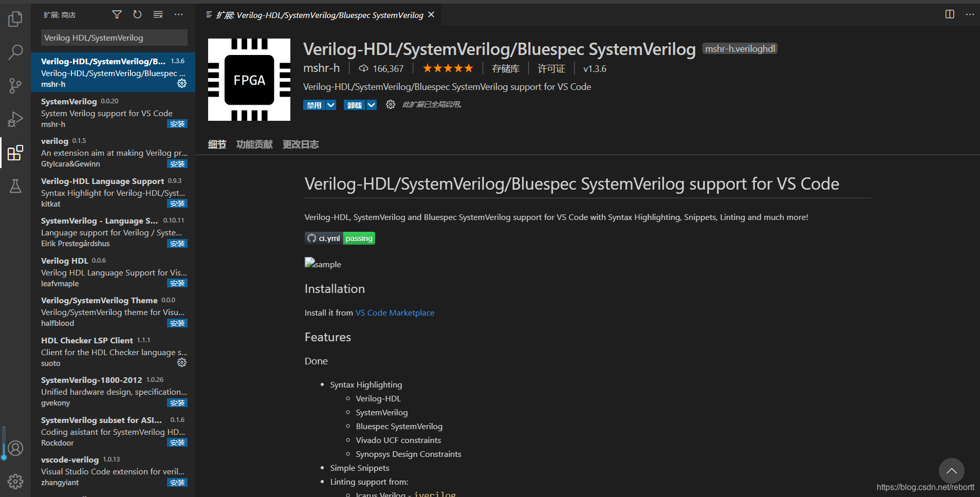Click the v1.3.6 version label

[595, 68]
